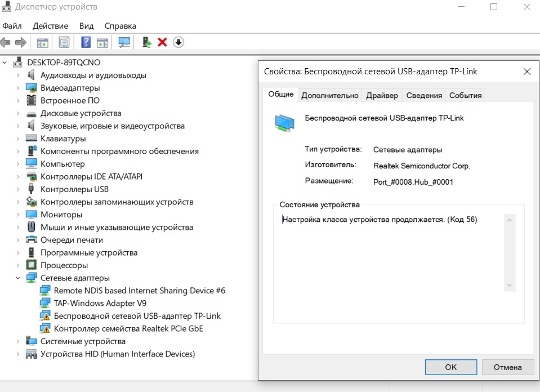Screen dimensions: 540x392
Task: Confirm the properties dialog with OK
Action: coord(451,367)
